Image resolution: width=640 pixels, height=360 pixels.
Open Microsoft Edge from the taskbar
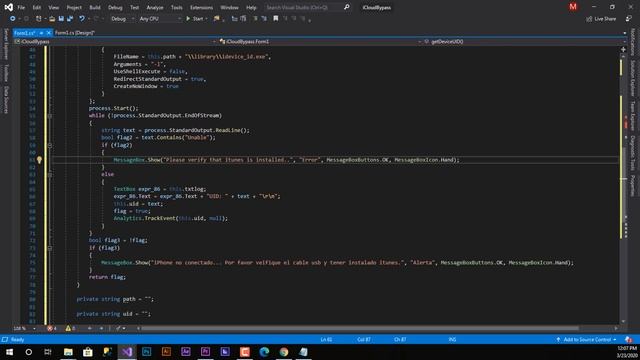[264, 352]
